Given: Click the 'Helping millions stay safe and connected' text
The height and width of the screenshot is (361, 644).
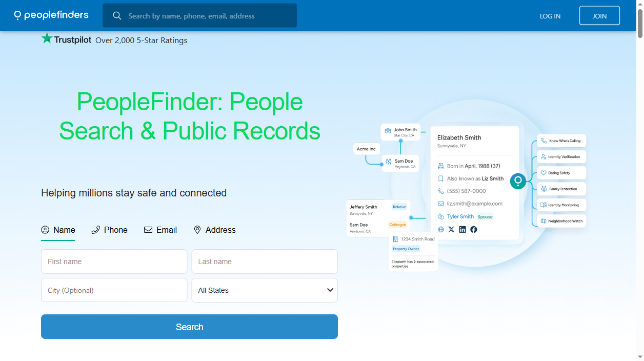Looking at the screenshot, I should (134, 193).
